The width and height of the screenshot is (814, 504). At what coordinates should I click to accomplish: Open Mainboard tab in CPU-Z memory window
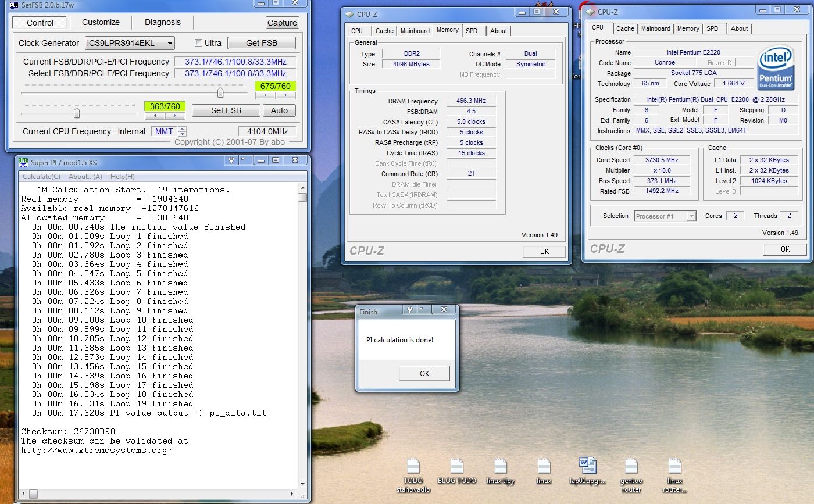(x=415, y=31)
